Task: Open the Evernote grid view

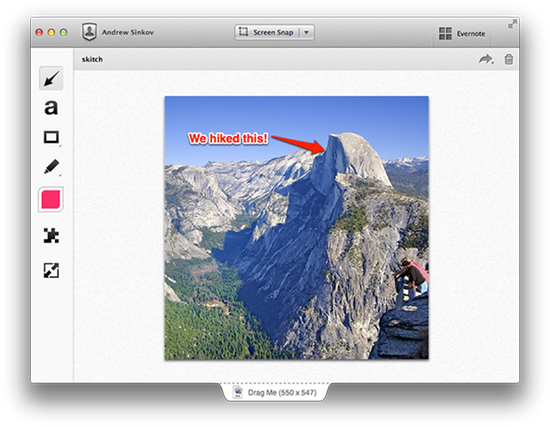Action: [462, 34]
